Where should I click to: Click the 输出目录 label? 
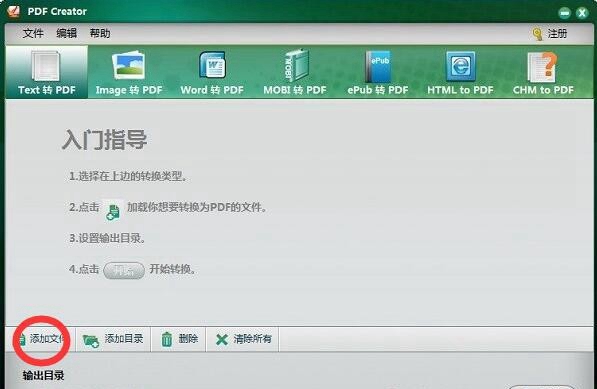click(43, 375)
